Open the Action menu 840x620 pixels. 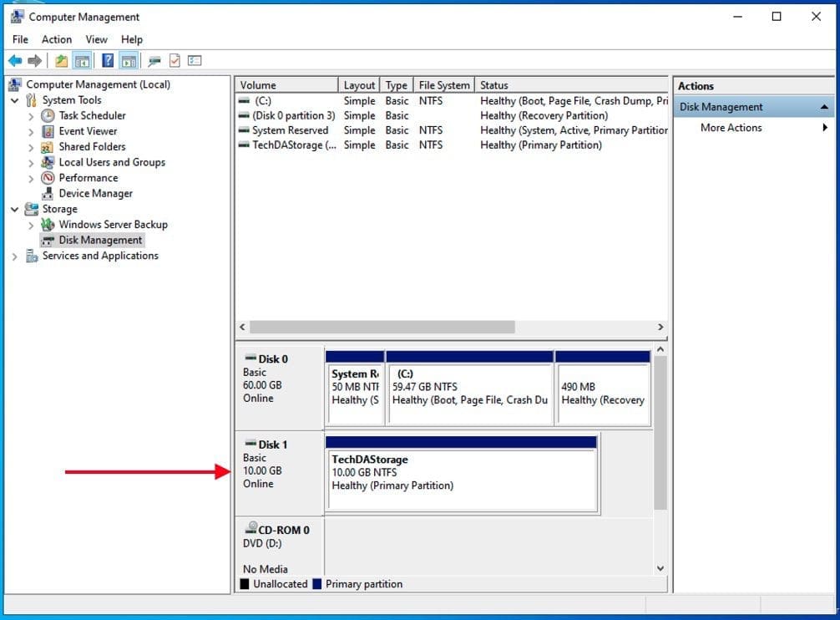point(57,39)
